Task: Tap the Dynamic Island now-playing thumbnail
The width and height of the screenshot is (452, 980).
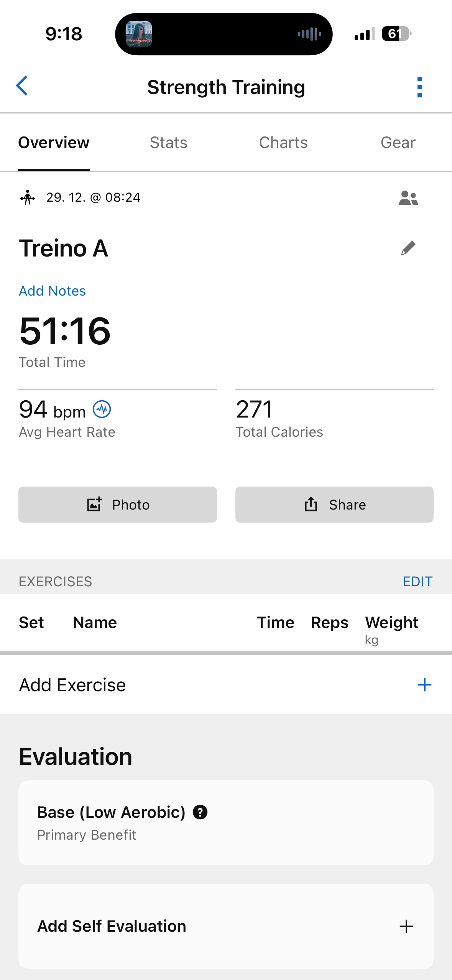Action: 139,34
